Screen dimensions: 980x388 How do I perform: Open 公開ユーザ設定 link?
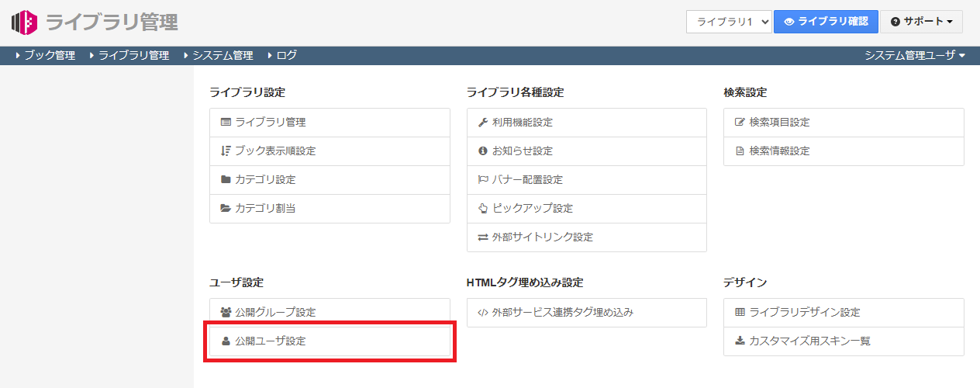tap(271, 341)
